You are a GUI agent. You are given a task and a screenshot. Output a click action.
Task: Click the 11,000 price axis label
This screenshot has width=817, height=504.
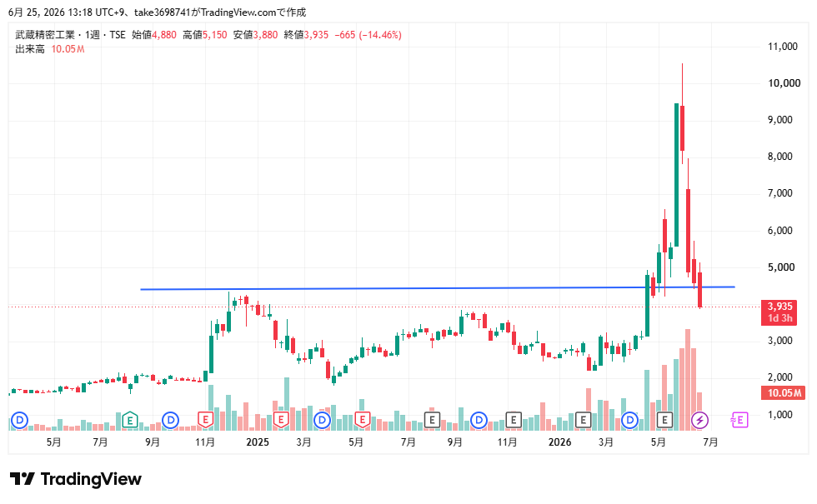[x=783, y=47]
